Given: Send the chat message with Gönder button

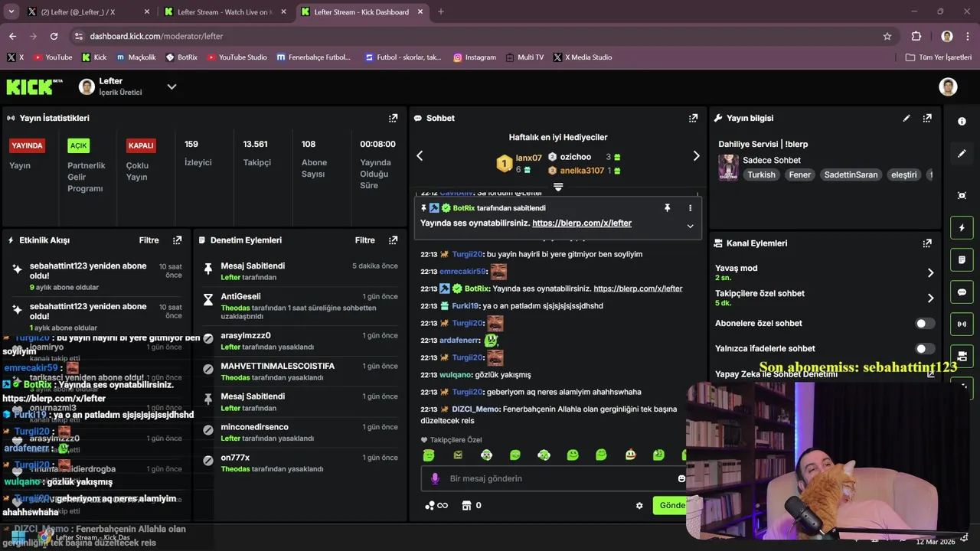Looking at the screenshot, I should pyautogui.click(x=670, y=505).
